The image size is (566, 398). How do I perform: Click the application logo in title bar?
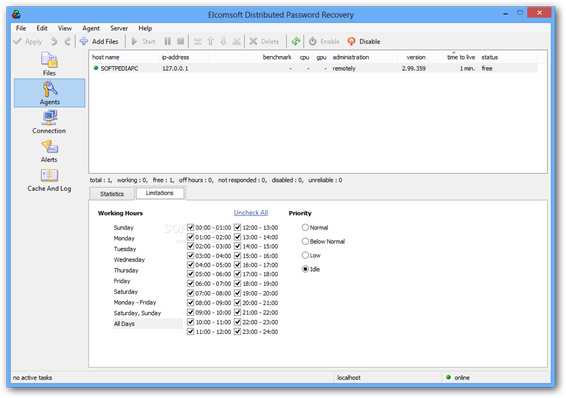pyautogui.click(x=16, y=14)
